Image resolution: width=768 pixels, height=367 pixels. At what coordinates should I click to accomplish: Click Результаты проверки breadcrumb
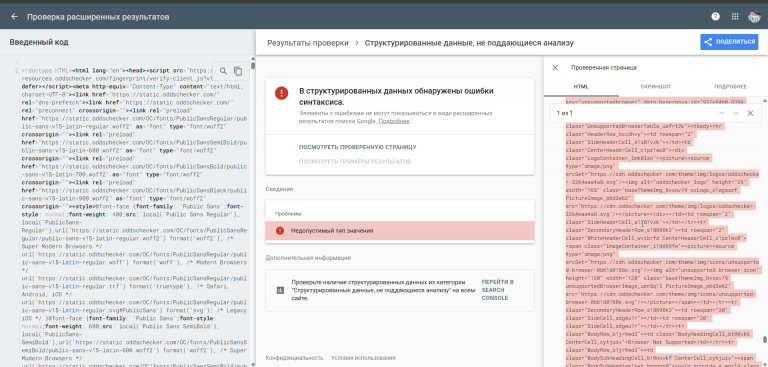coord(308,43)
